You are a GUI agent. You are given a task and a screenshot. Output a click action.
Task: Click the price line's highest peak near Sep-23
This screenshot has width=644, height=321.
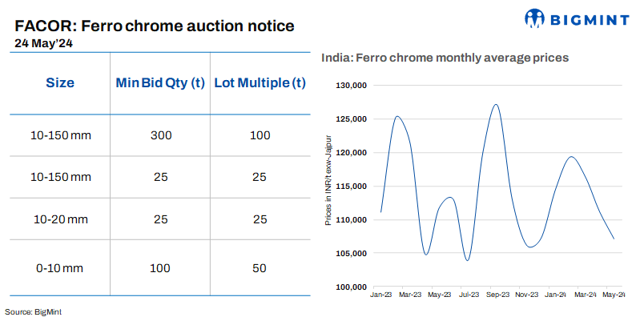coord(497,104)
